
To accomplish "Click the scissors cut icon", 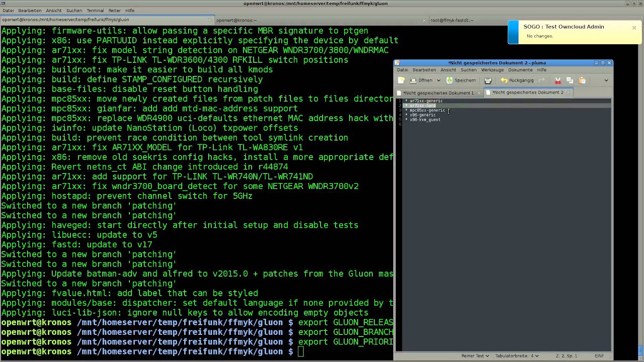I will 557,80.
